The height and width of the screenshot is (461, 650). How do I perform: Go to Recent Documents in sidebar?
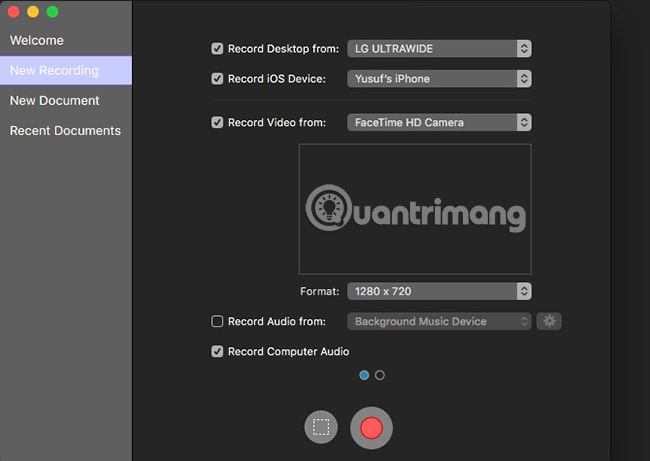tap(65, 131)
